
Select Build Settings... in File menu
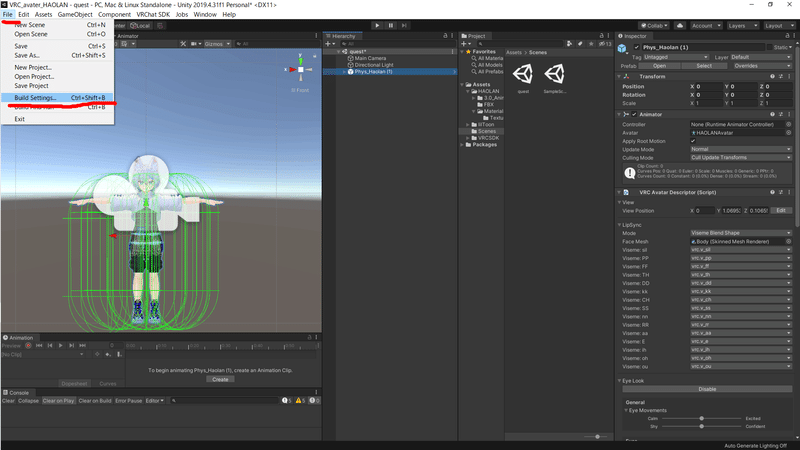(58, 97)
